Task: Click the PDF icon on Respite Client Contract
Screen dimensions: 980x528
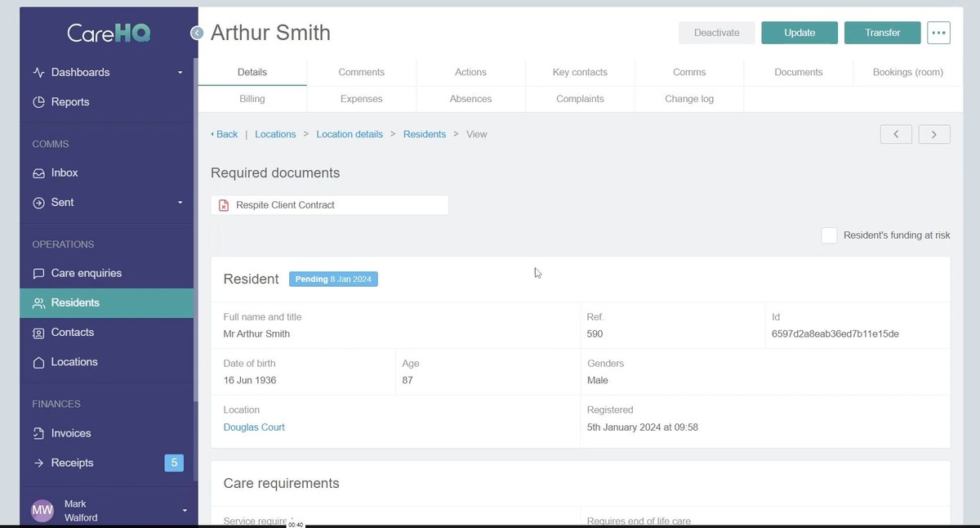Action: (224, 204)
